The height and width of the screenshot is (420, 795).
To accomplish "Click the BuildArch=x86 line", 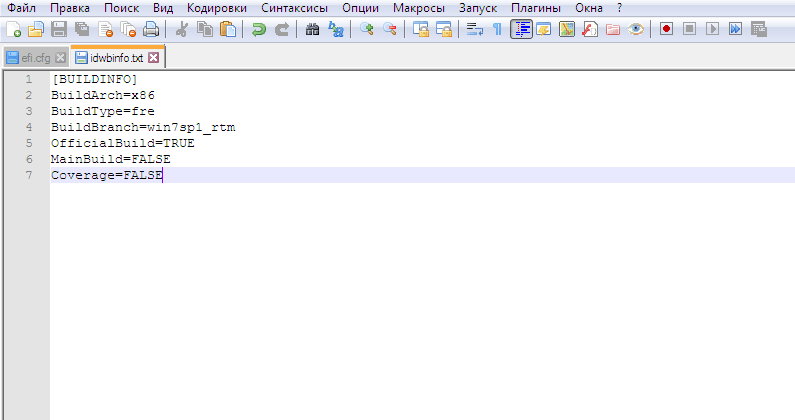I will click(103, 95).
